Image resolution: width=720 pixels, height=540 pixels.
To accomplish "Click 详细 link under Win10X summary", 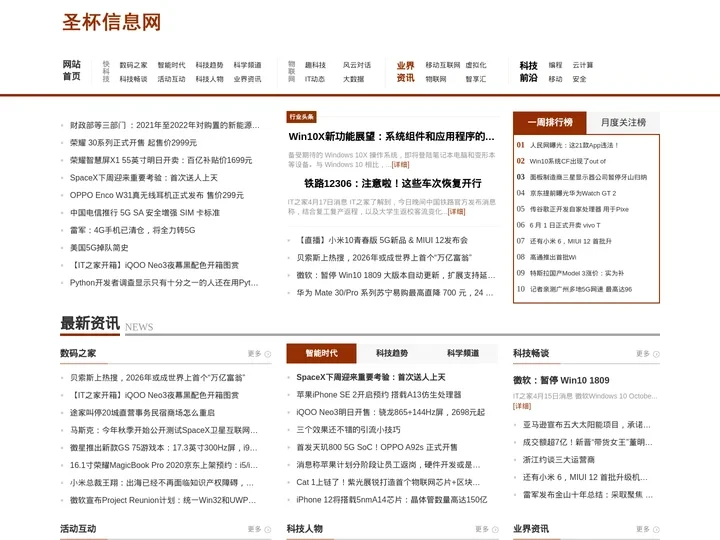I will [400, 164].
